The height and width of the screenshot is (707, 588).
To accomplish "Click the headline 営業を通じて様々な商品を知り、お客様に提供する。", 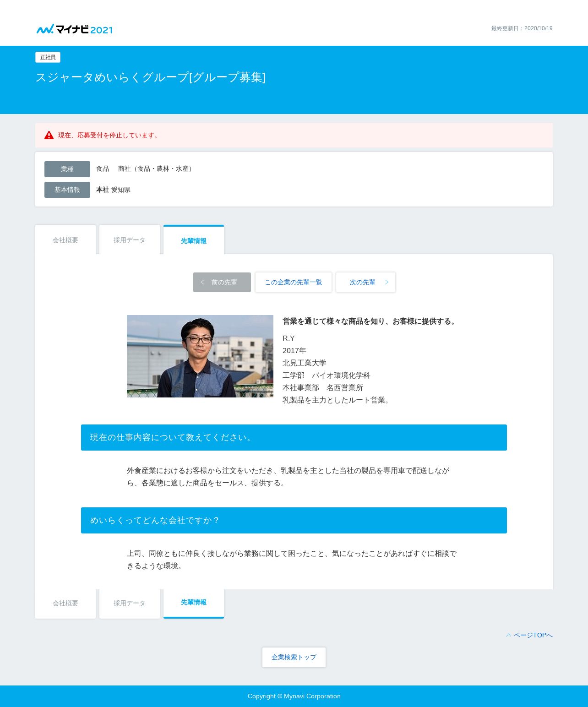I will [x=370, y=321].
